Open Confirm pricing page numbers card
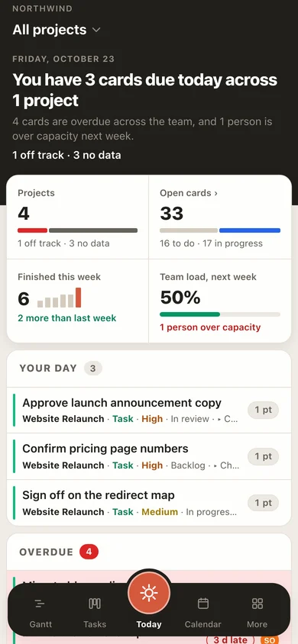Screen dimensions: 298x644 (149, 456)
